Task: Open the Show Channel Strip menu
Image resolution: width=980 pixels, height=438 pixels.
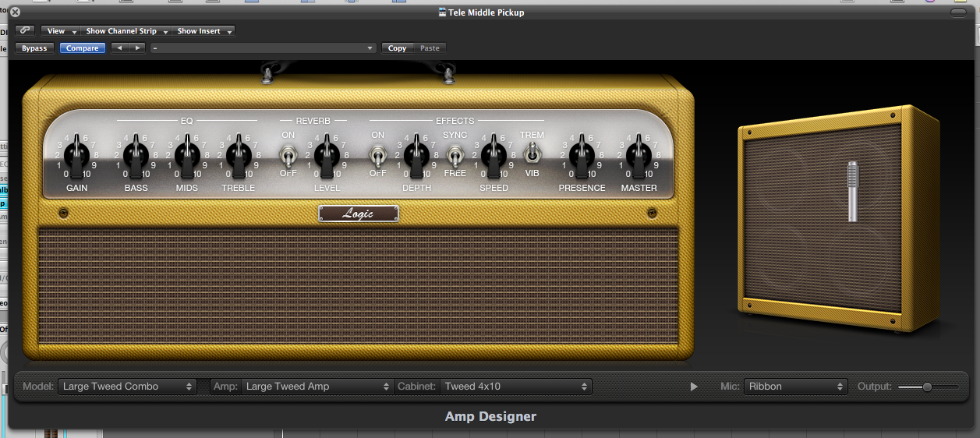Action: 126,31
